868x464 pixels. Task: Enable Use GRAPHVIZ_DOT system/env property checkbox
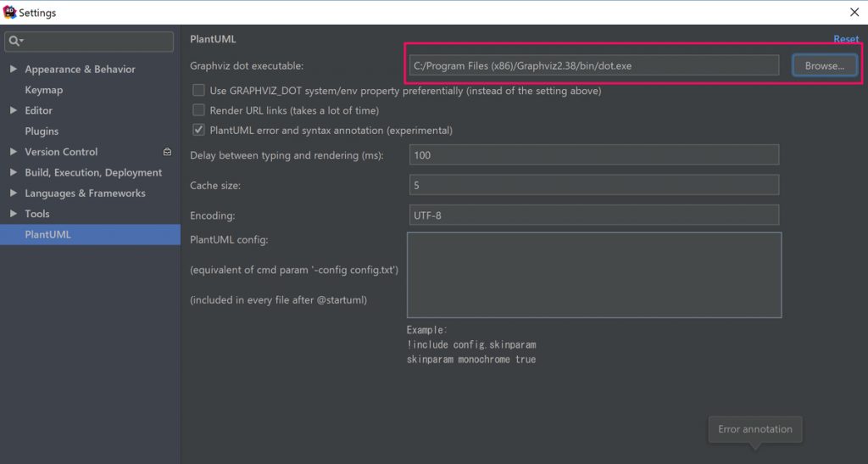(x=198, y=90)
